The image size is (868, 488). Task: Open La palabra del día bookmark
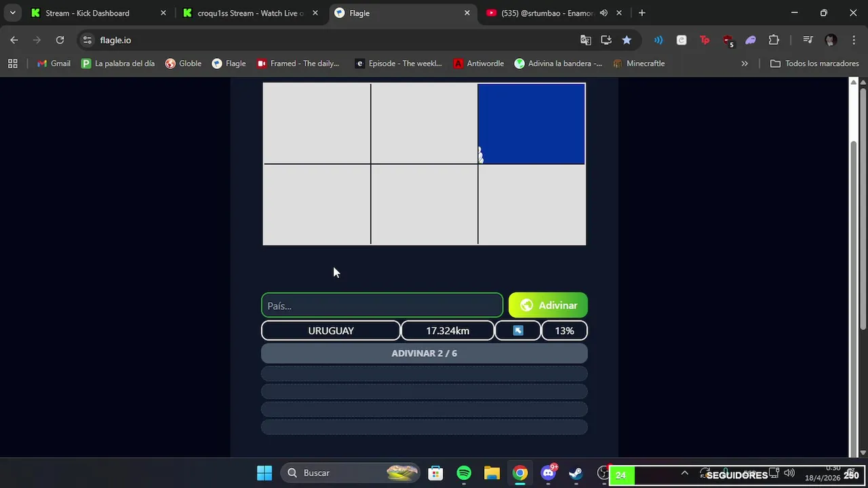point(118,63)
